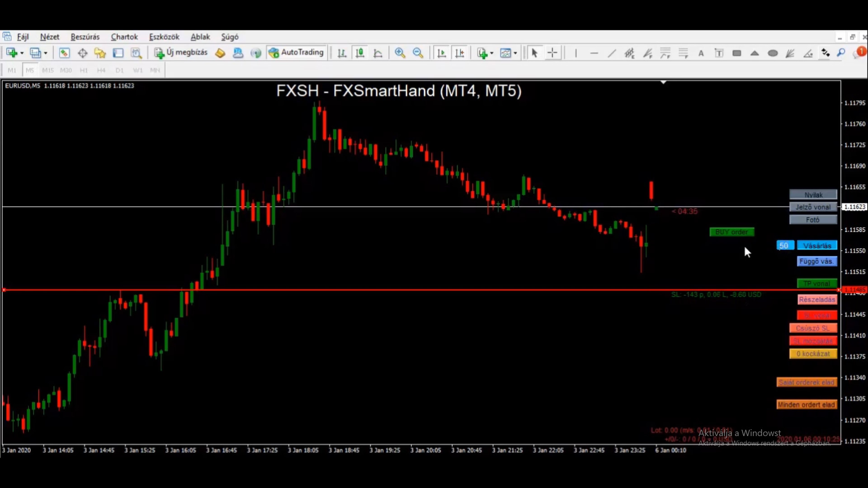Image resolution: width=868 pixels, height=488 pixels.
Task: Click the green BUY order label
Action: pos(731,232)
